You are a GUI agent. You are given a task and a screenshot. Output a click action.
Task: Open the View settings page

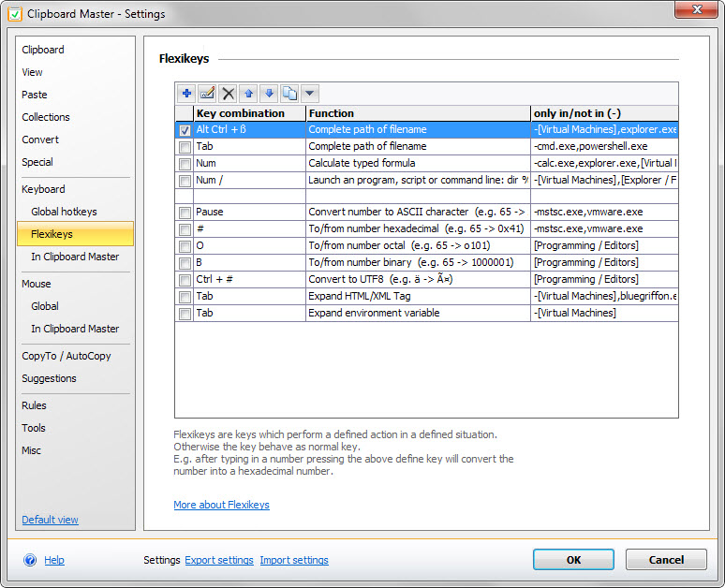(x=32, y=72)
